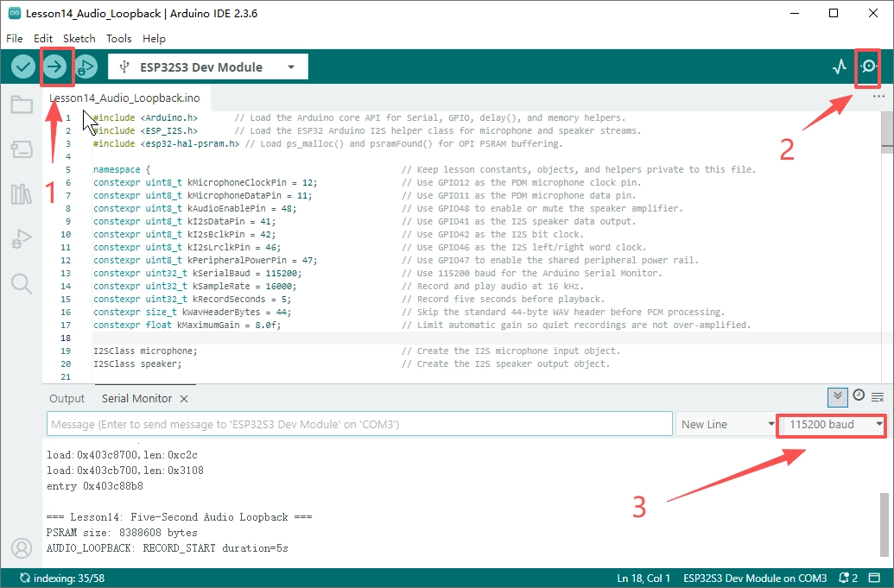Open the Serial Plotter waveform icon
The width and height of the screenshot is (894, 588).
[840, 67]
